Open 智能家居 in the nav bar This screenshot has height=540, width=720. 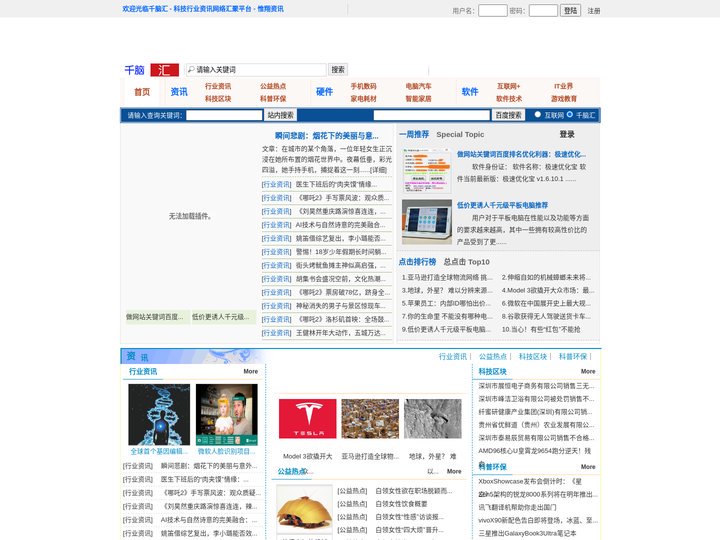pyautogui.click(x=418, y=99)
